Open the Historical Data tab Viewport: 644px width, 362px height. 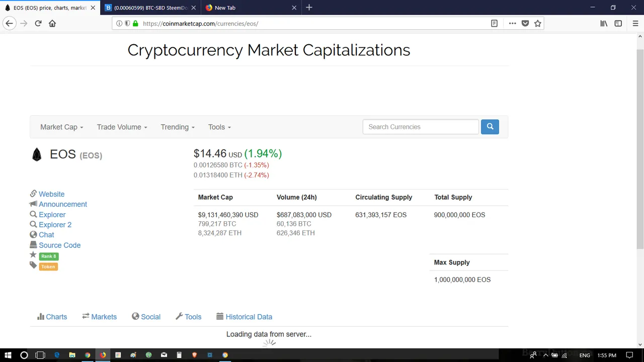[x=244, y=317]
